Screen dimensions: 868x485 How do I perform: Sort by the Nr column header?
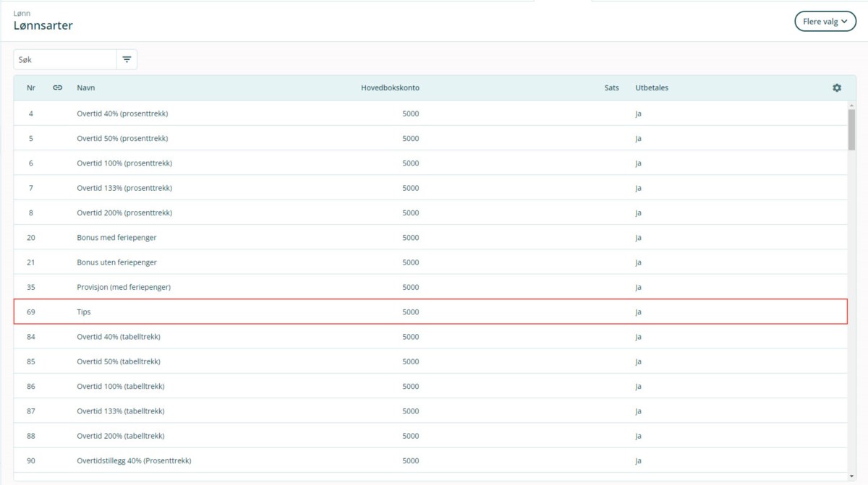tap(31, 88)
